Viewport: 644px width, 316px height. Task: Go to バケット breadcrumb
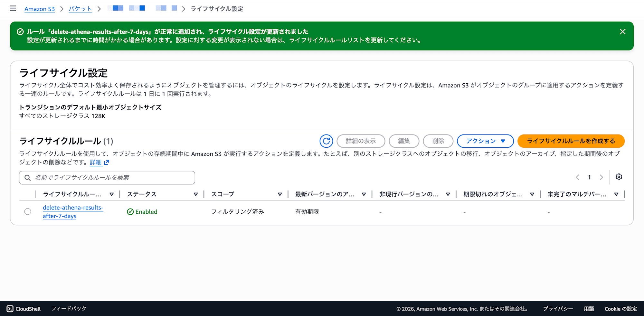(80, 9)
